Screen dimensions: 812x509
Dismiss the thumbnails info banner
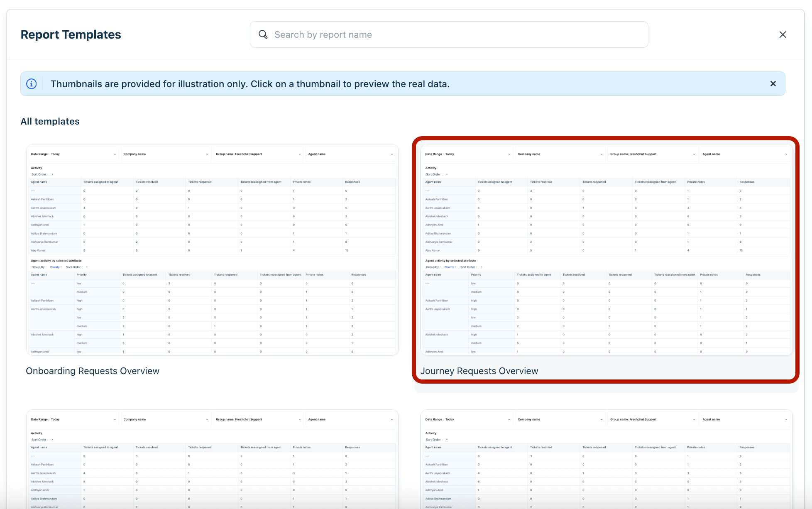[773, 84]
